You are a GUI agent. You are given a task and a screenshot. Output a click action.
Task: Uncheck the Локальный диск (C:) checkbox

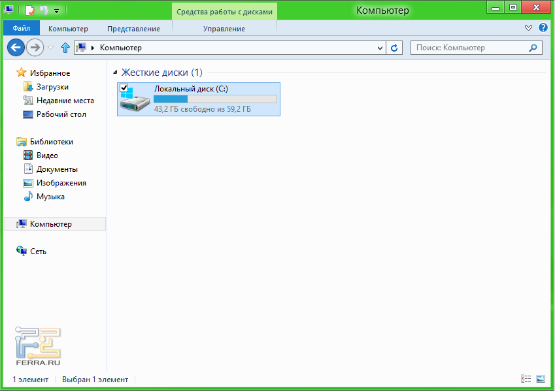pyautogui.click(x=124, y=88)
